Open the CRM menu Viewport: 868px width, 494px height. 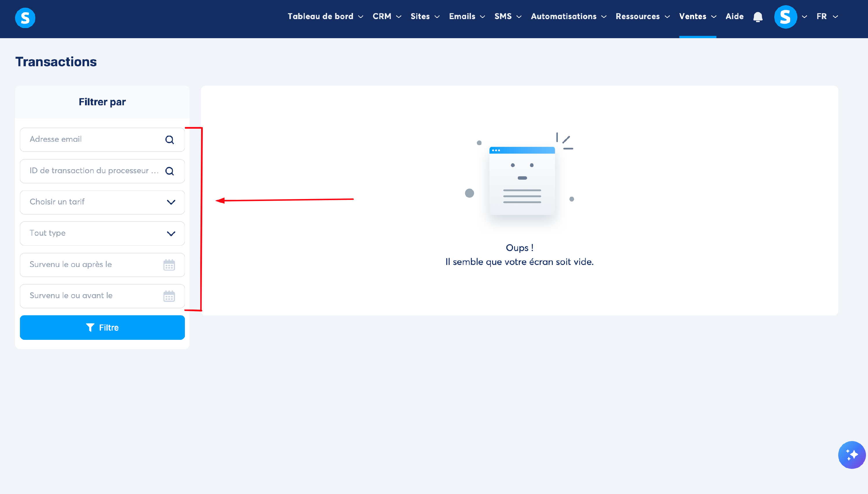(x=387, y=16)
